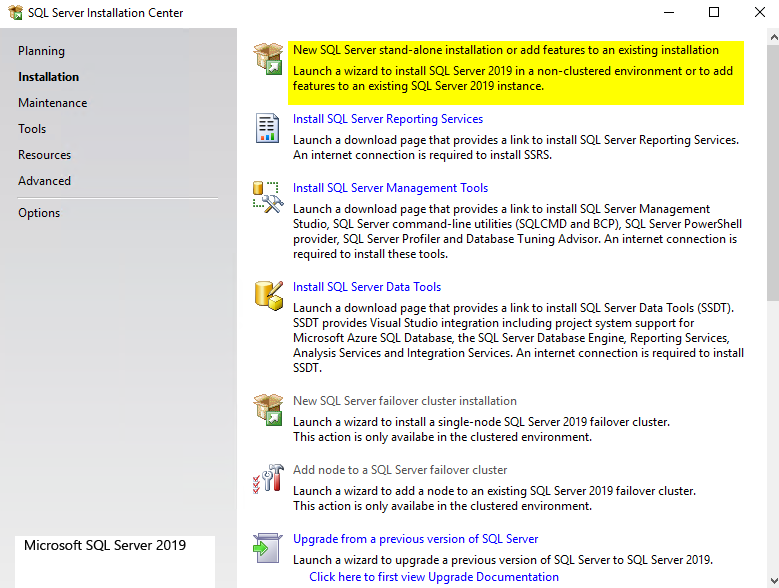Open the Planning section
Viewport: 779px width, 588px height.
pos(41,51)
